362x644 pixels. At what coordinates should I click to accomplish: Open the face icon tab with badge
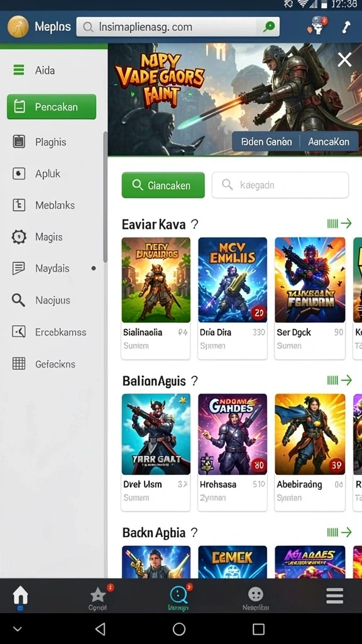pyautogui.click(x=178, y=596)
